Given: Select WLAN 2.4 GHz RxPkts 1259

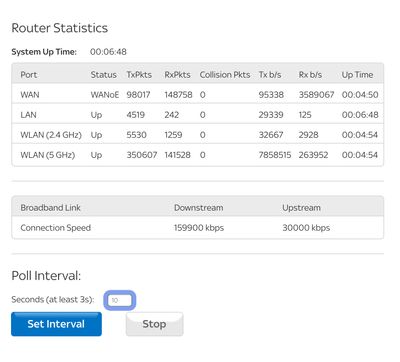Looking at the screenshot, I should click(173, 135).
